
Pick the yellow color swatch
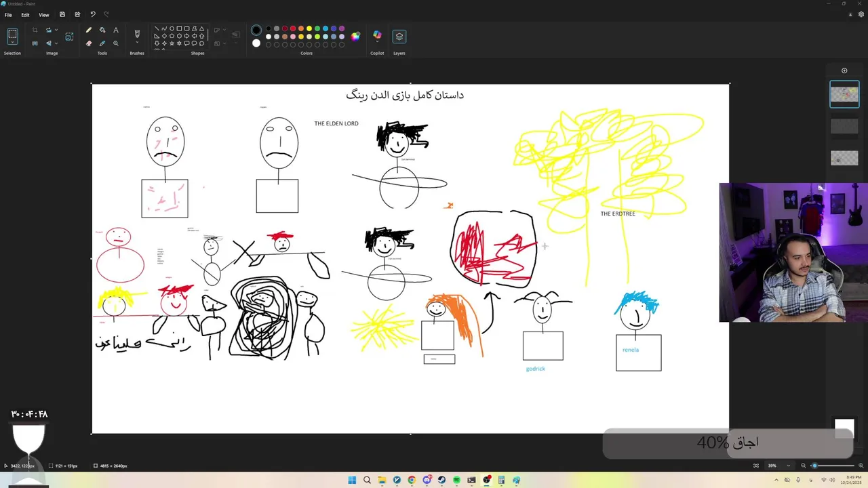[x=309, y=28]
